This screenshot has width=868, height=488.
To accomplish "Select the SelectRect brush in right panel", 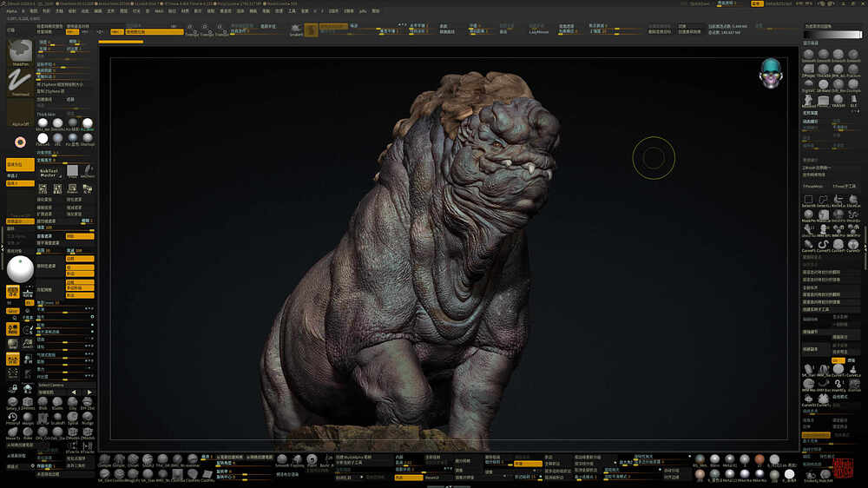I will (x=808, y=201).
